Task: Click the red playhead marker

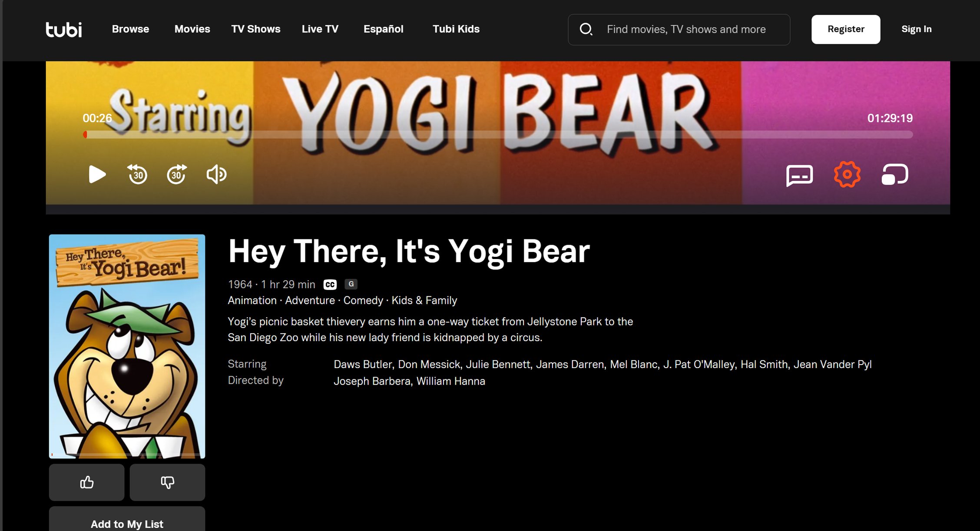Action: coord(85,135)
